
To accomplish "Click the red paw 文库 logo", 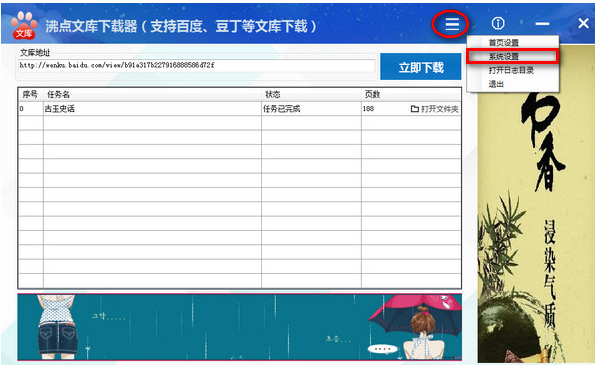I will click(x=24, y=25).
